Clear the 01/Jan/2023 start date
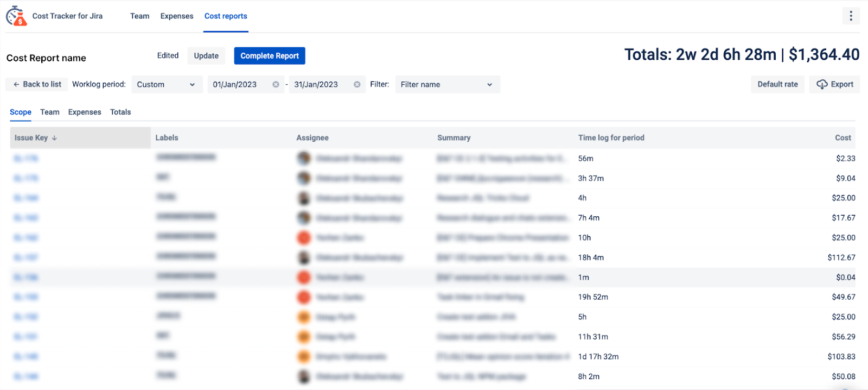The image size is (868, 390). (276, 85)
